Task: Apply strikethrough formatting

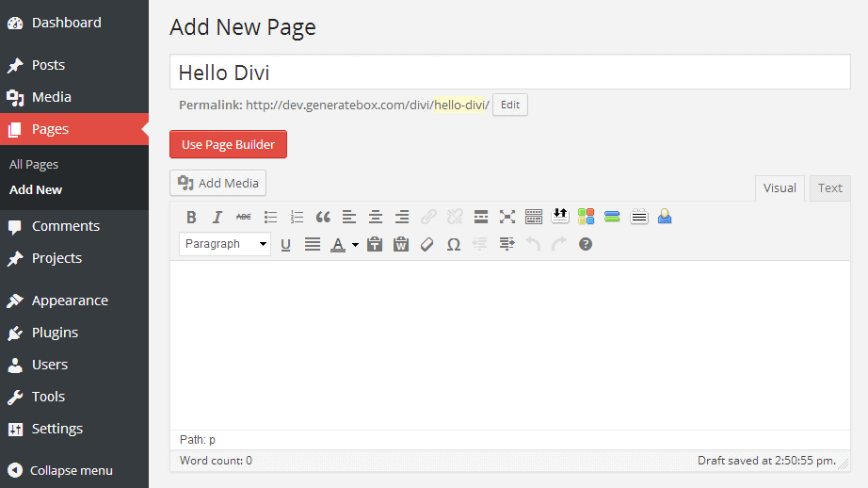Action: 244,217
